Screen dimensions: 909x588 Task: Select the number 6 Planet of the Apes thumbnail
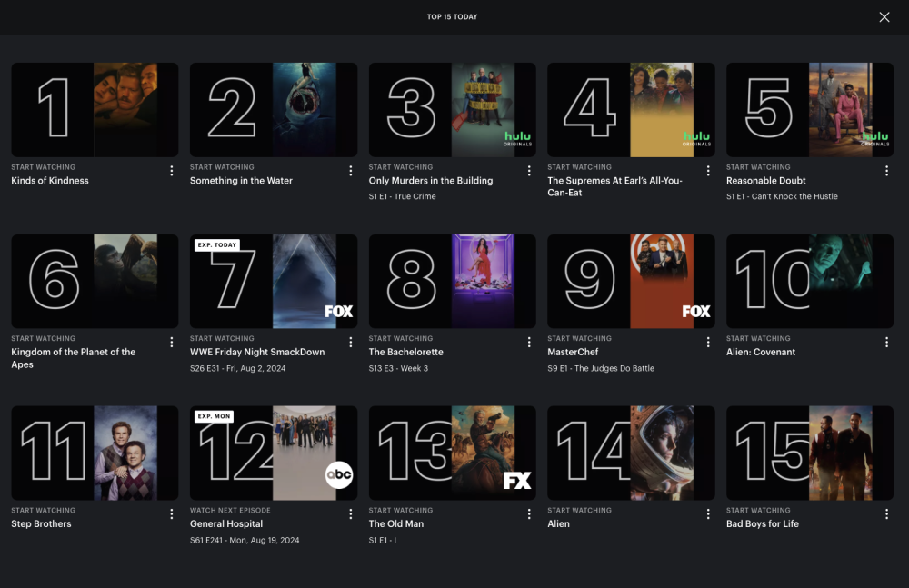point(95,281)
